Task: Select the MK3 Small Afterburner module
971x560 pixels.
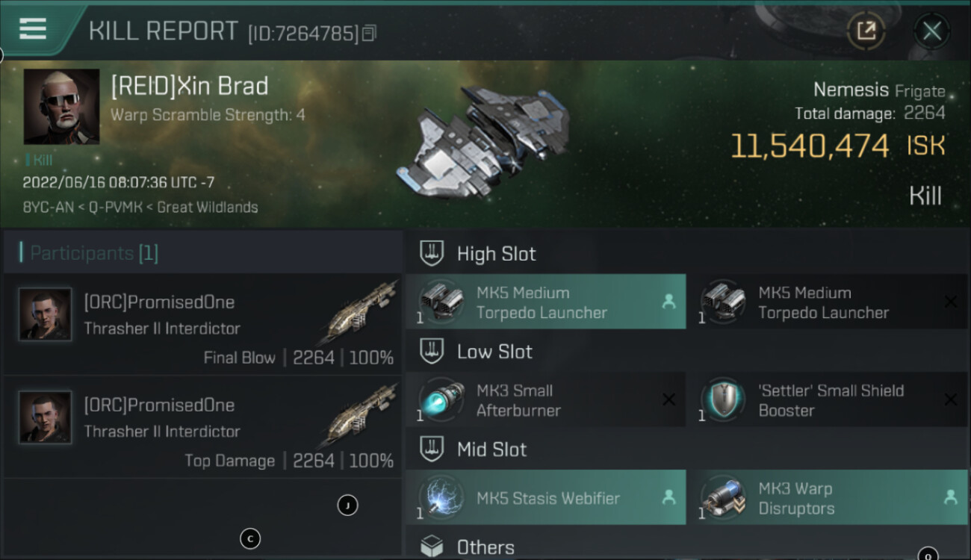Action: click(545, 400)
